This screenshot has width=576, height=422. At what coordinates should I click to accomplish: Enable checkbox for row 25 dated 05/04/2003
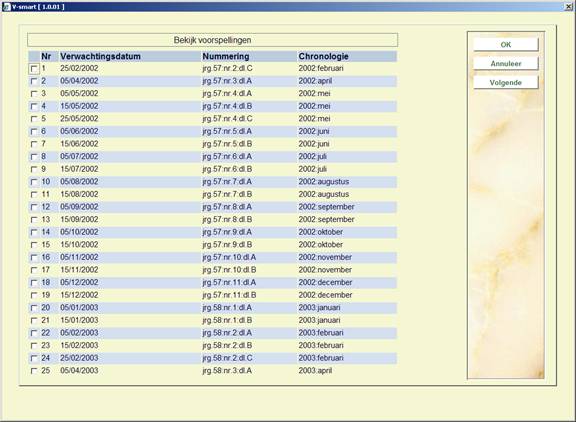34,371
